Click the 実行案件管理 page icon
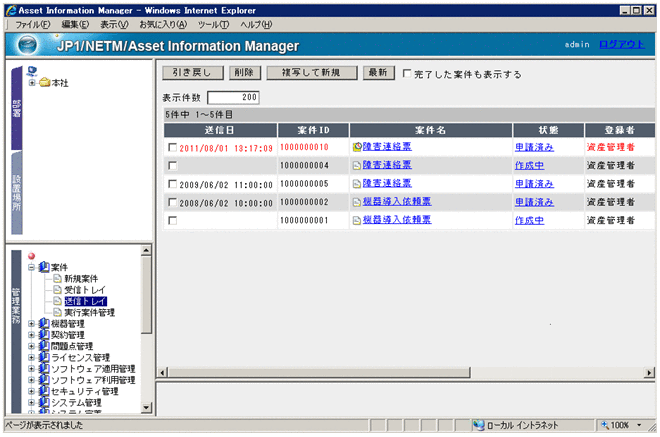The height and width of the screenshot is (437, 660). (x=58, y=312)
